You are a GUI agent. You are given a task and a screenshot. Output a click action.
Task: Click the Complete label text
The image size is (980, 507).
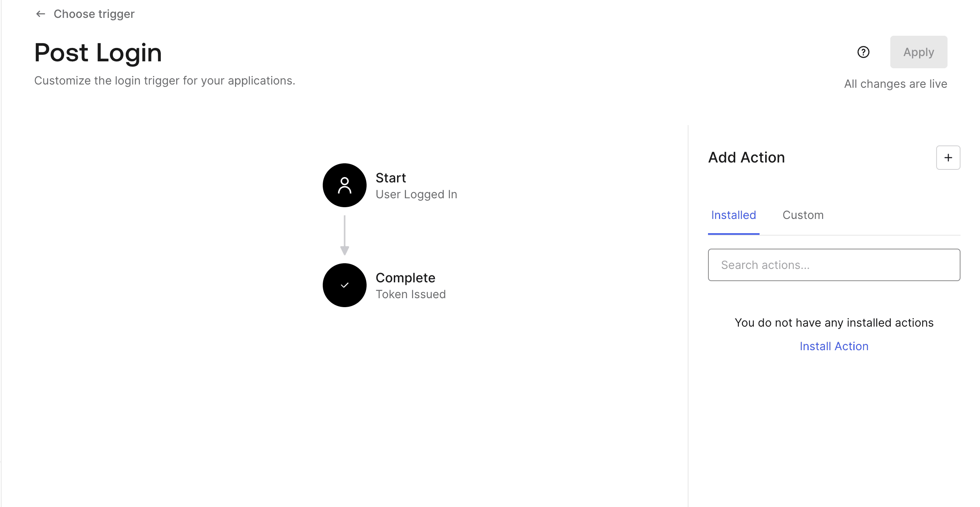405,278
